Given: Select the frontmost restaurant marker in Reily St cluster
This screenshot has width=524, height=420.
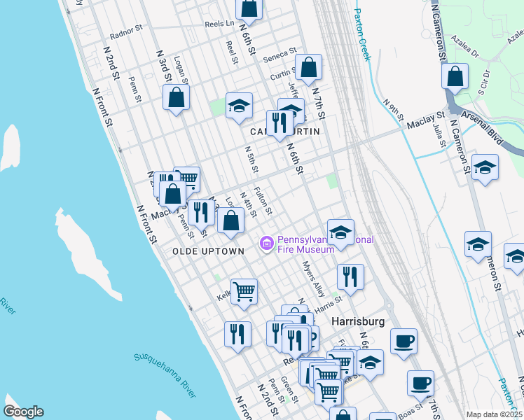Looking at the screenshot, I should (x=295, y=342).
